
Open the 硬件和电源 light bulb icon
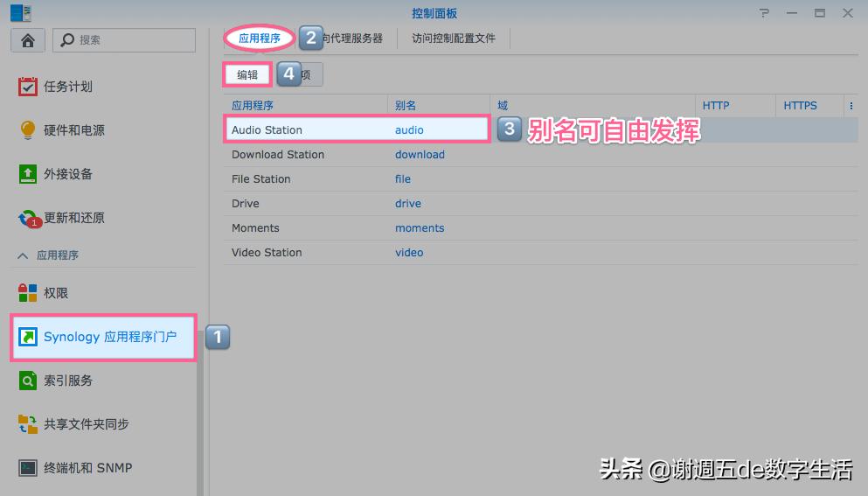point(28,130)
